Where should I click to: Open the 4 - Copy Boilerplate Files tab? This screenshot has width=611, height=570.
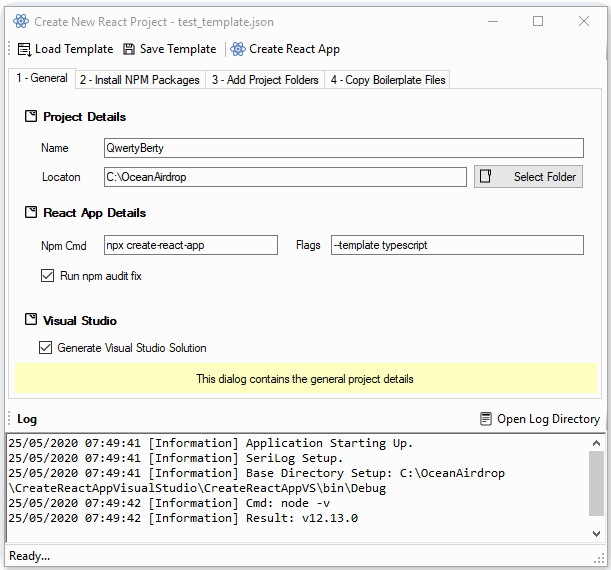tap(388, 80)
